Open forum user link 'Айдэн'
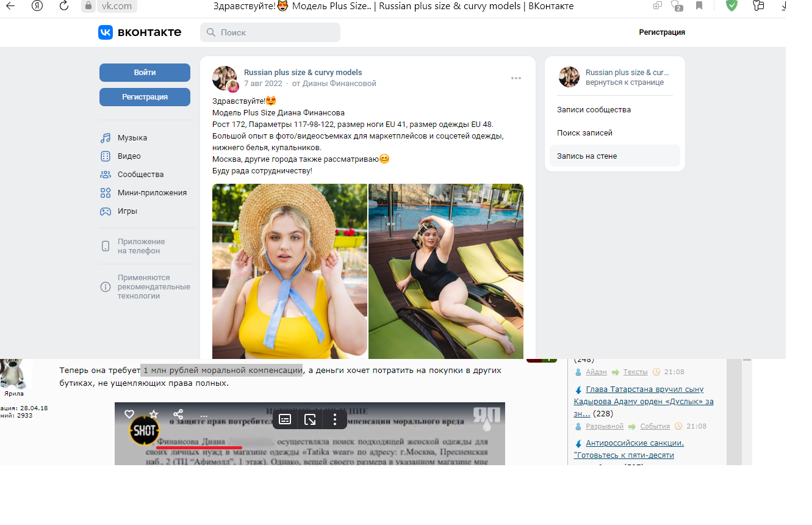The image size is (812, 525). point(597,372)
